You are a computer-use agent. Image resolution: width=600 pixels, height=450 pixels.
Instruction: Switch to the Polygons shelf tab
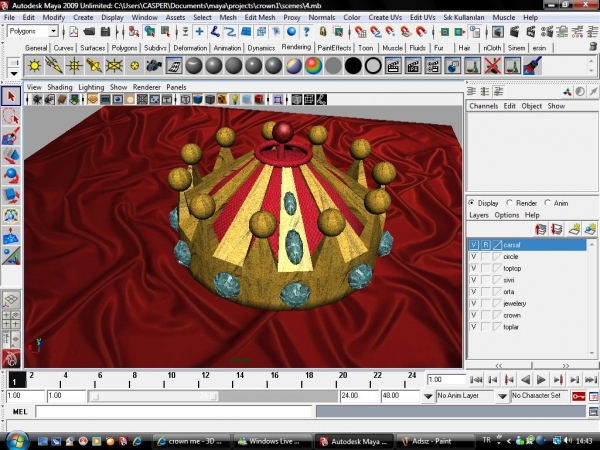tap(124, 48)
